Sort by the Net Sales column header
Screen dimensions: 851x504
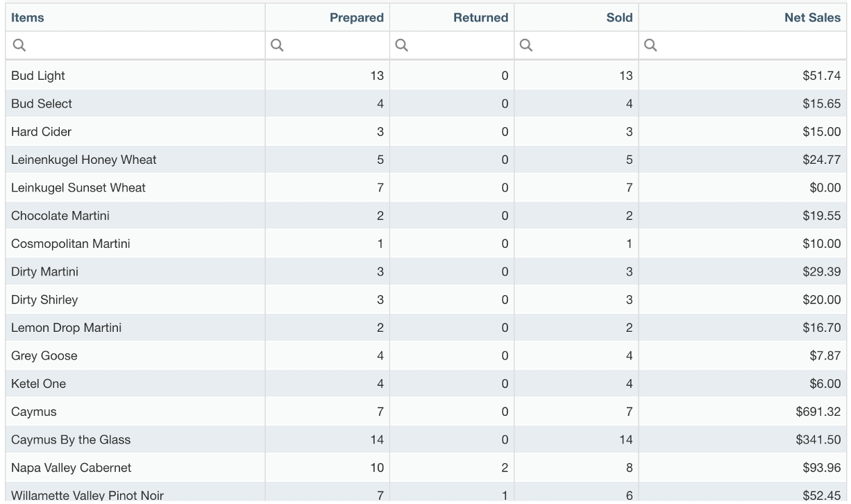point(812,18)
